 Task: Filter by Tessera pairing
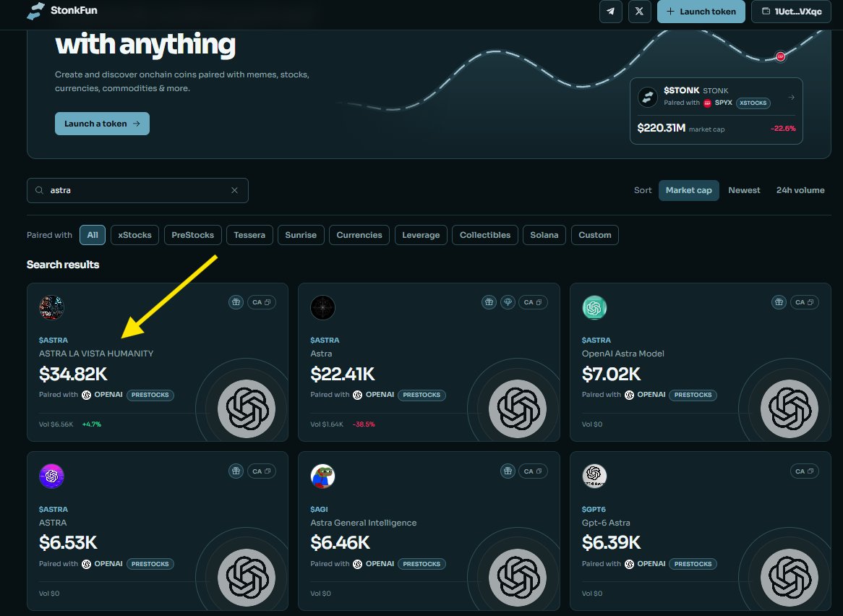click(249, 235)
